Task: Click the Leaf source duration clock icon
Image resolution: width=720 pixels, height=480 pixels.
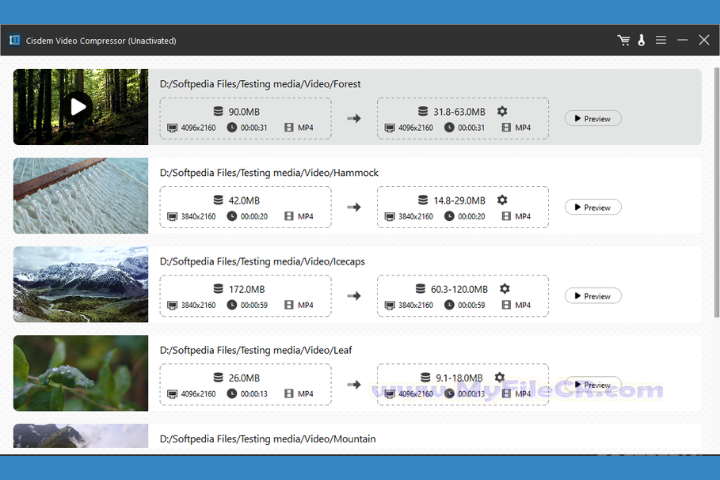Action: click(232, 393)
